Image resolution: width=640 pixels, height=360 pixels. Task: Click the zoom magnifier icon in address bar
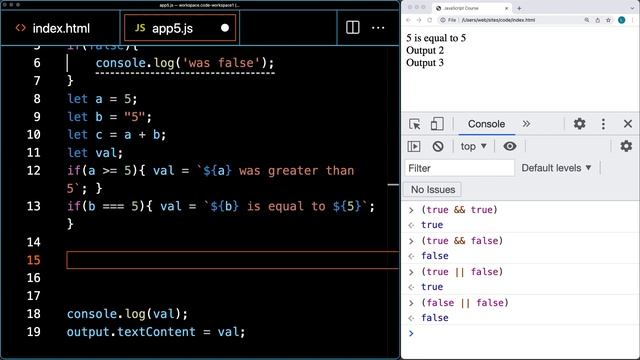(x=587, y=20)
